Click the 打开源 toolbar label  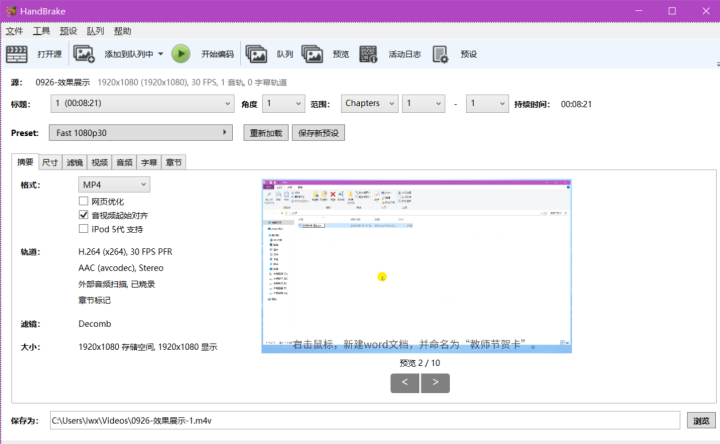coord(50,54)
